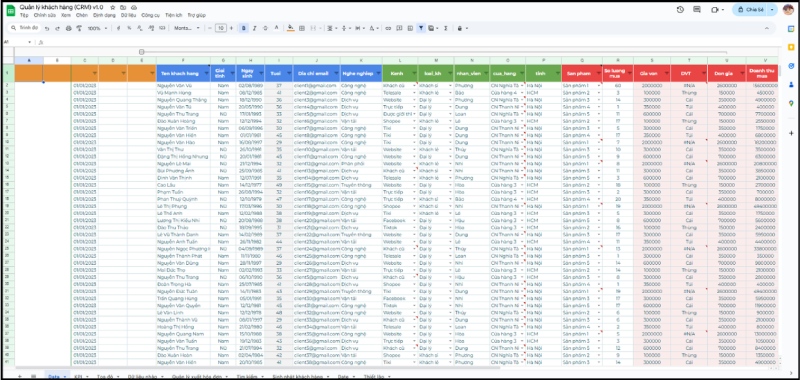The width and height of the screenshot is (800, 380).
Task: Open the Google account avatar
Action: pyautogui.click(x=788, y=10)
